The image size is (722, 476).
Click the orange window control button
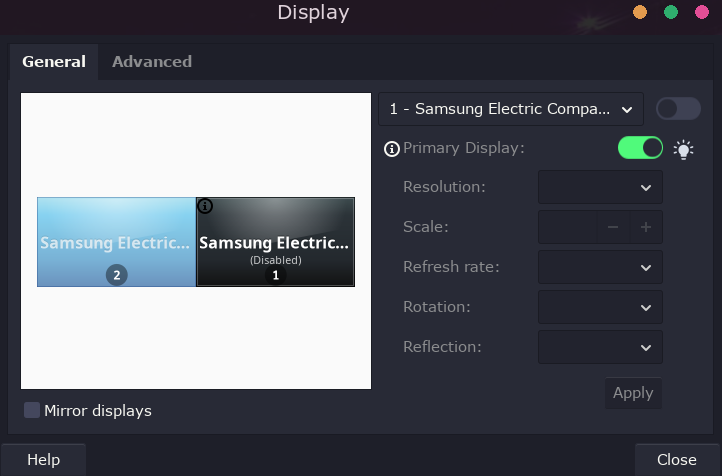(640, 12)
